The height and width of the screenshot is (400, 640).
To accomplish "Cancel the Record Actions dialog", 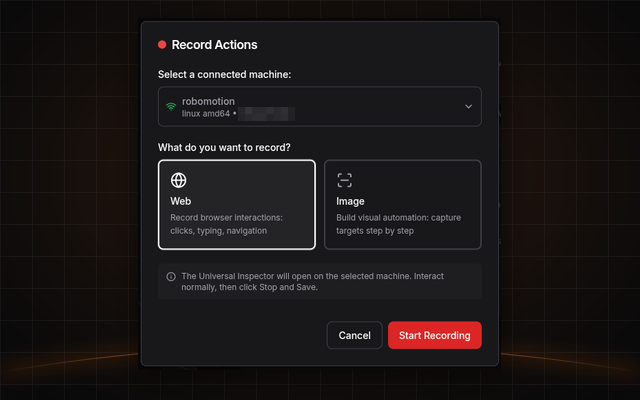I will (x=354, y=335).
